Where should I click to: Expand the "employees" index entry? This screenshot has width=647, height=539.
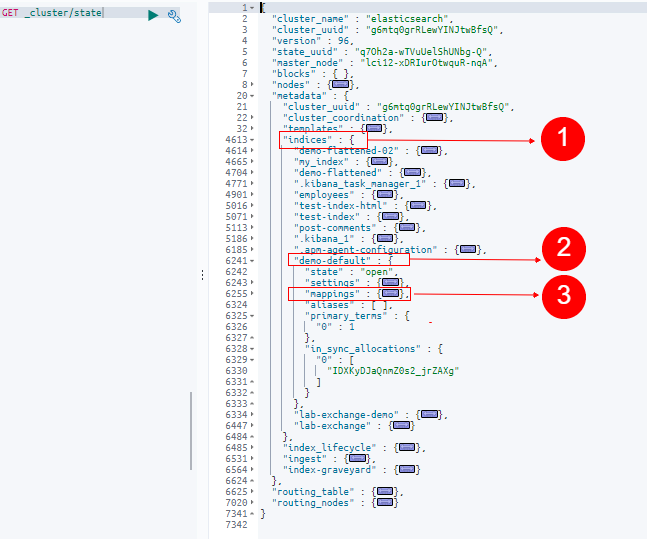pyautogui.click(x=252, y=195)
